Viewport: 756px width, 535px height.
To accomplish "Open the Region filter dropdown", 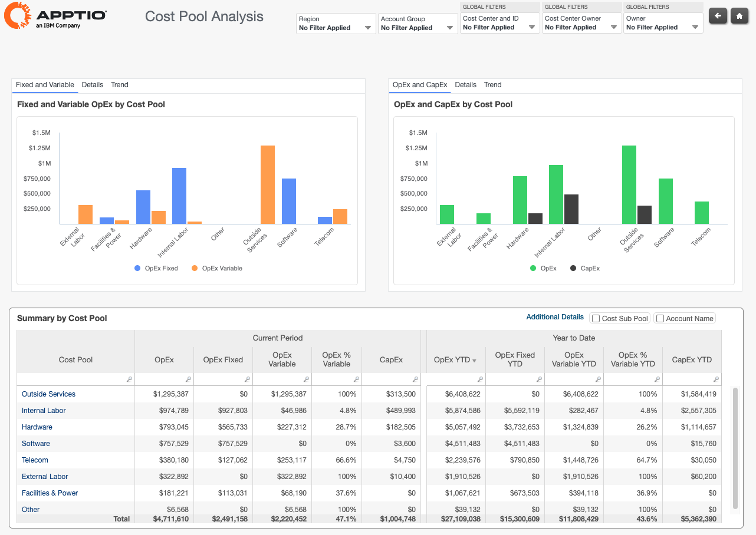I will [336, 24].
